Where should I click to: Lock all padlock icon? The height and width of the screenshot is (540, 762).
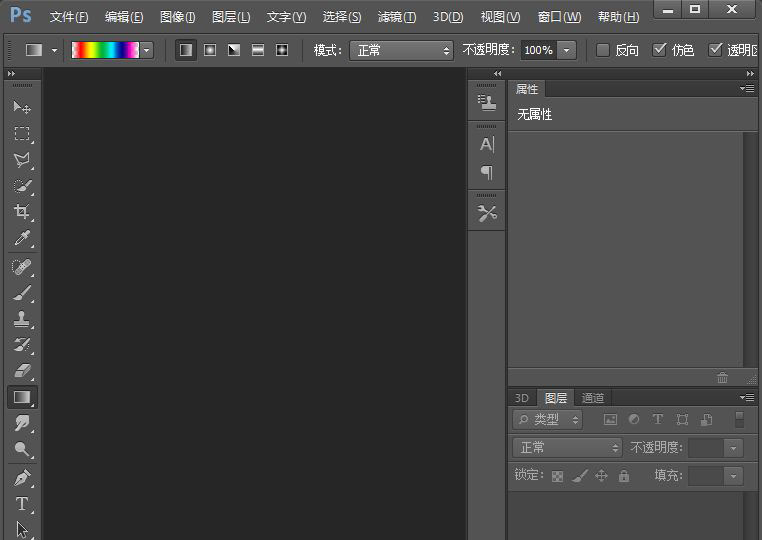pyautogui.click(x=624, y=476)
